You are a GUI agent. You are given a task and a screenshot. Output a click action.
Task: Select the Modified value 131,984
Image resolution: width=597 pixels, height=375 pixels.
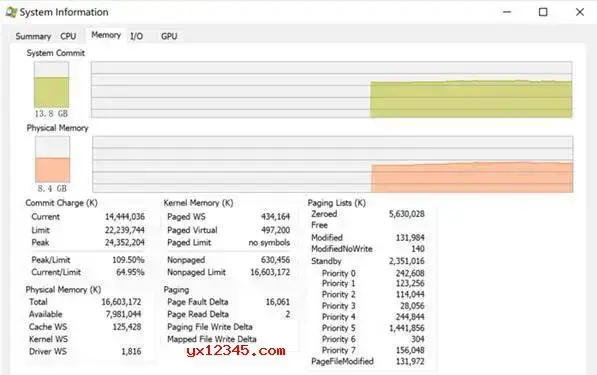[410, 238]
